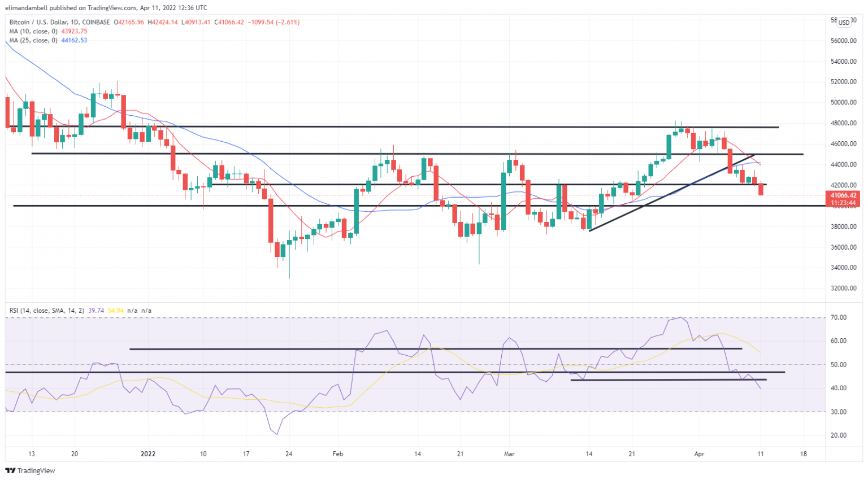Click the 13 label on the date axis

pyautogui.click(x=32, y=454)
